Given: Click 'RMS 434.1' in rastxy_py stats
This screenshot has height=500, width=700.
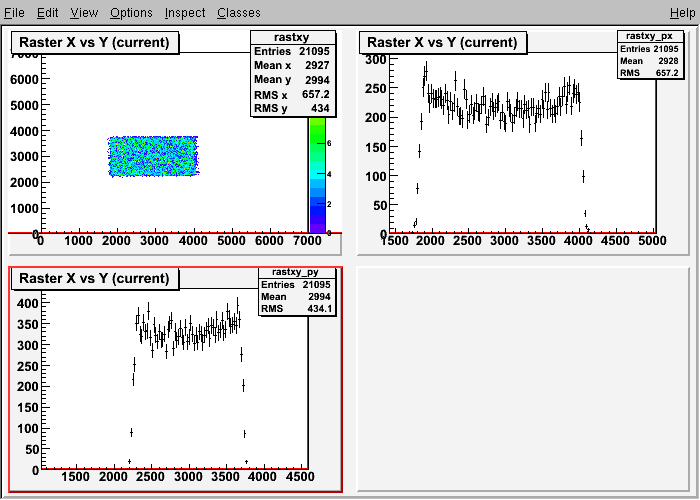Looking at the screenshot, I should point(296,308).
